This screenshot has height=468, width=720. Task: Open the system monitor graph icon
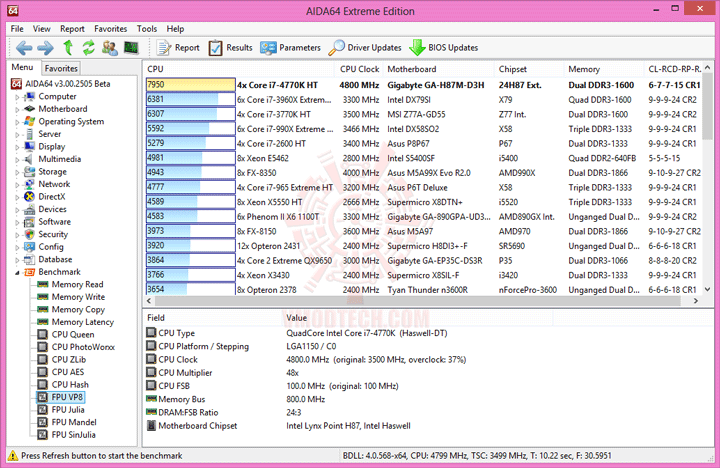point(131,47)
